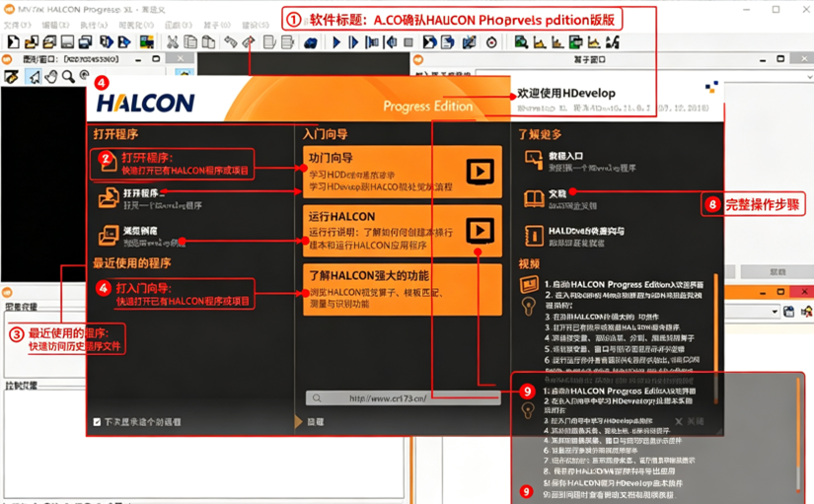
Task: Click the video list screen icon
Action: pos(529,284)
